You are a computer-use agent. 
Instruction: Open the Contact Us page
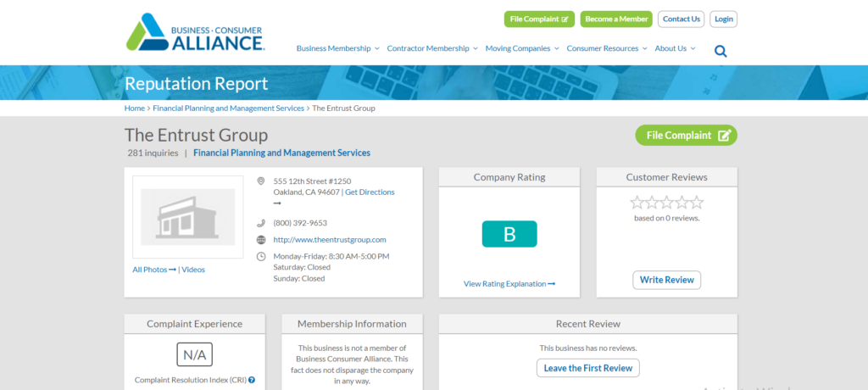click(x=681, y=19)
